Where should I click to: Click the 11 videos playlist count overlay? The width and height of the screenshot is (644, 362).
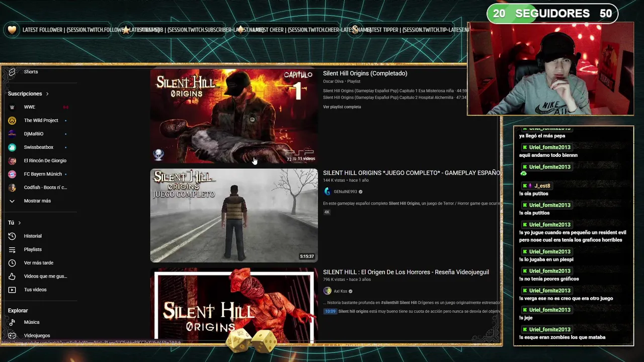point(303,159)
